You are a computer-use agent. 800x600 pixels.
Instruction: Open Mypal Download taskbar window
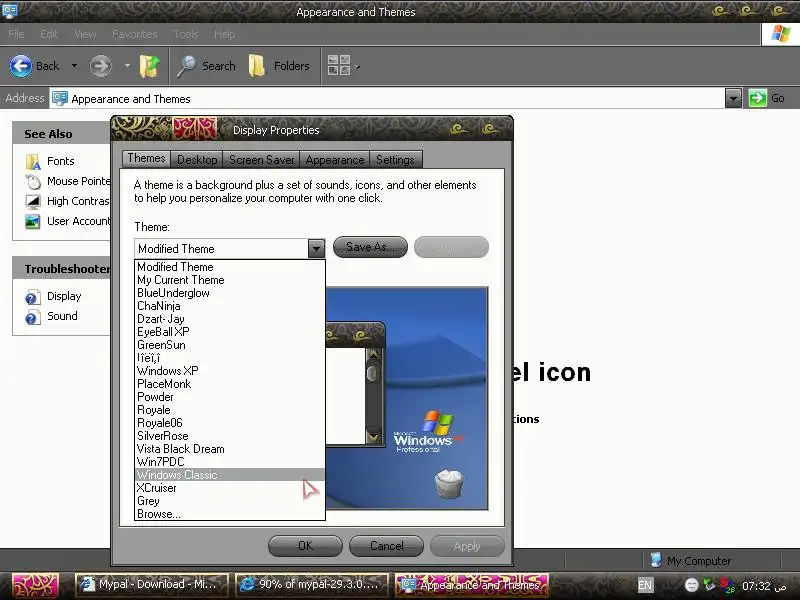pos(152,585)
